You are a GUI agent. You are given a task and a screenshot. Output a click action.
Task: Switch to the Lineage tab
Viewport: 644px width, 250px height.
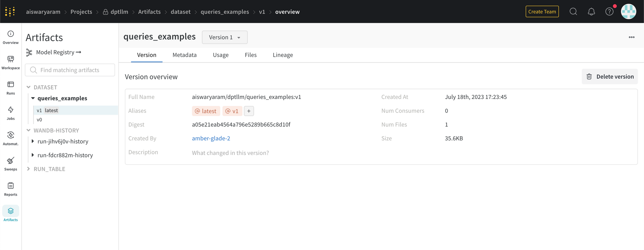283,55
